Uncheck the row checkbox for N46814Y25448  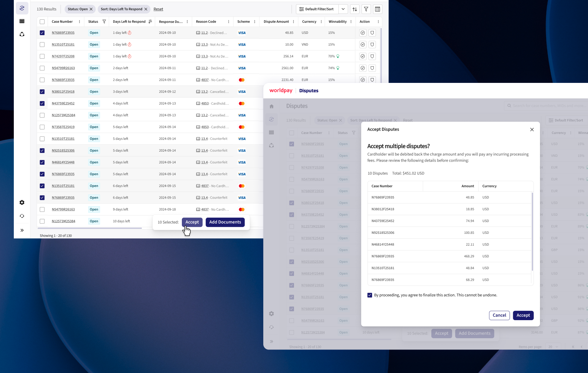(x=42, y=162)
